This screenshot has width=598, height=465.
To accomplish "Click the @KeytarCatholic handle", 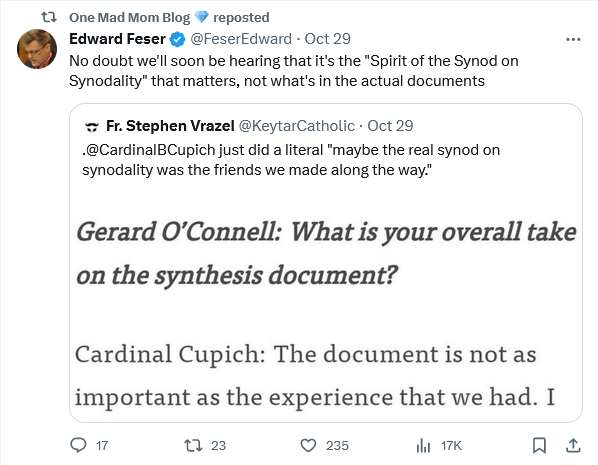I will pyautogui.click(x=297, y=126).
